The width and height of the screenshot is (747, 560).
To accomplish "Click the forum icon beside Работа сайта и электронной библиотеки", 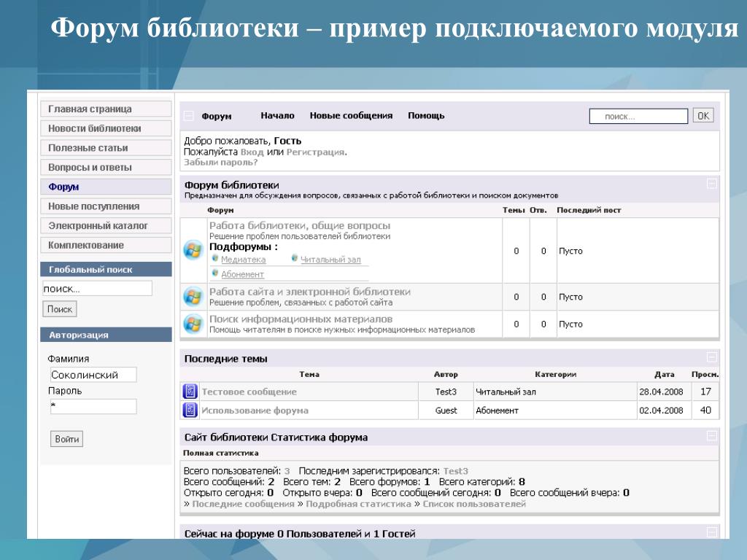I will coord(193,297).
